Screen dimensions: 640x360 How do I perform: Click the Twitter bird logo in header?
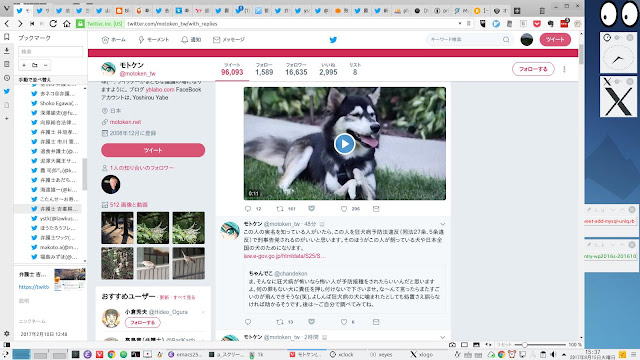(333, 40)
